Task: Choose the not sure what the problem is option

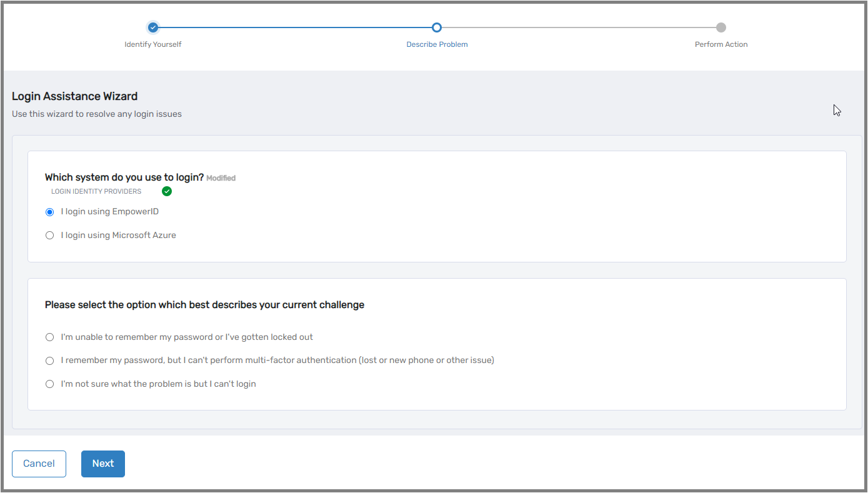Action: [49, 384]
